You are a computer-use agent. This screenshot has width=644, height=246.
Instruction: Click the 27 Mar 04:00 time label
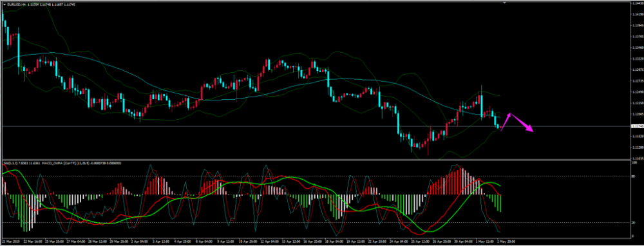(76, 241)
